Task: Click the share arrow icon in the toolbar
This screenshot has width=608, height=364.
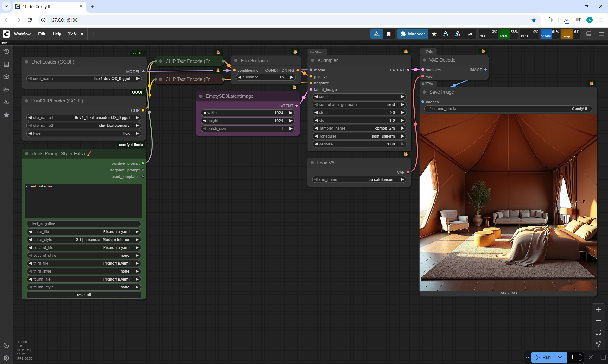Action: [470, 34]
